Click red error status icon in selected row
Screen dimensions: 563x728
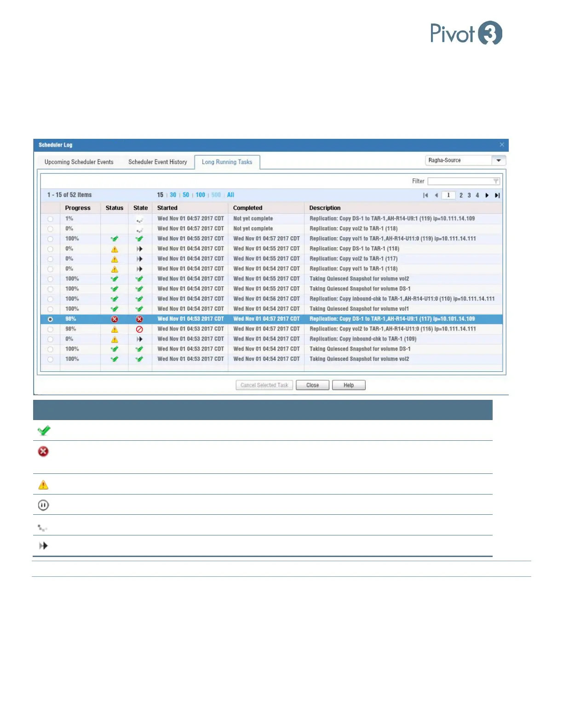tap(115, 319)
